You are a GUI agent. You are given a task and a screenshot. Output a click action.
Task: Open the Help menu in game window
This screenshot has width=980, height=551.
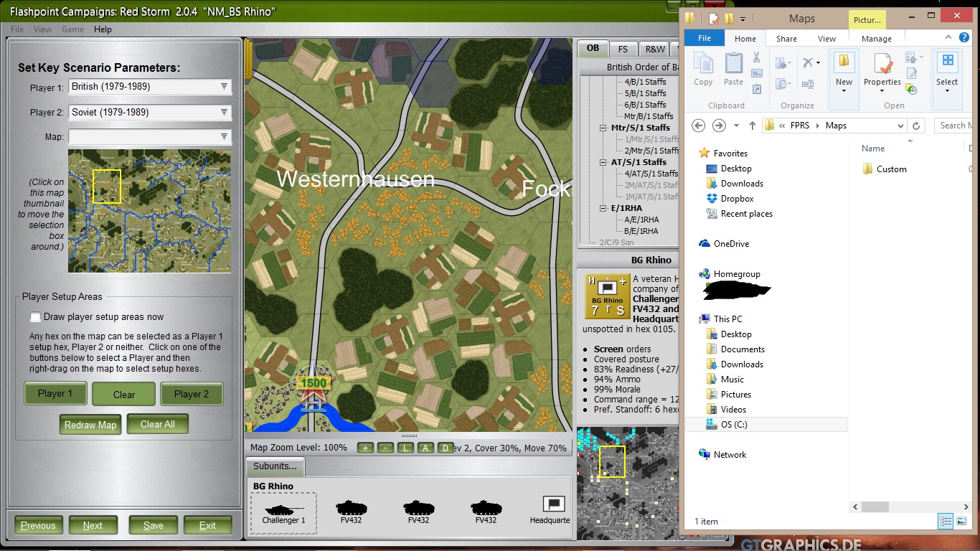tap(103, 29)
